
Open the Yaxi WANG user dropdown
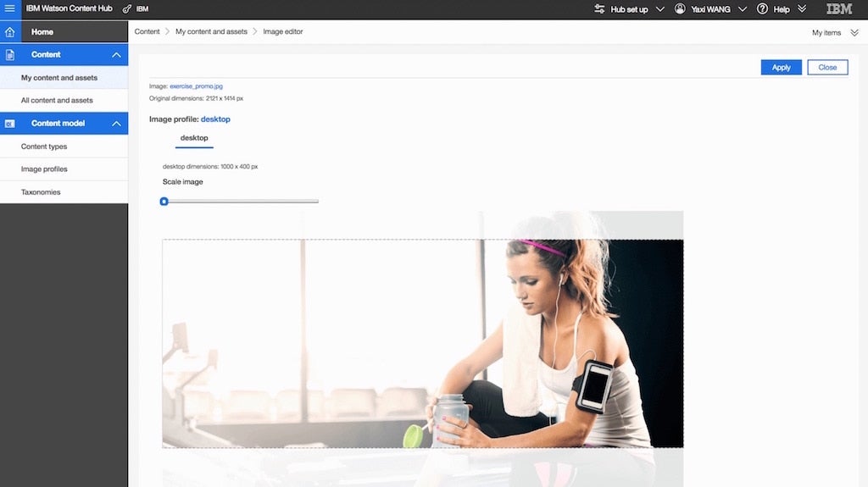pyautogui.click(x=743, y=8)
